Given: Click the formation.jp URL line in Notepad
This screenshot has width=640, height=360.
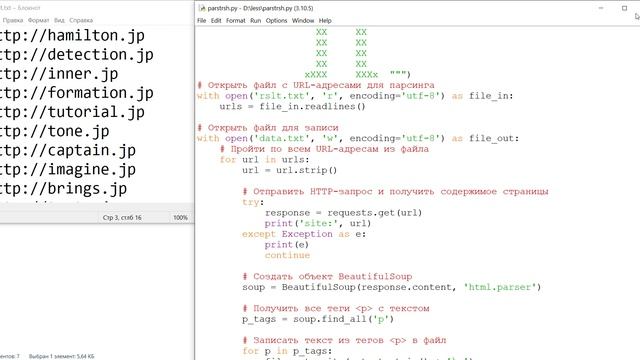Looking at the screenshot, I should coord(77,93).
